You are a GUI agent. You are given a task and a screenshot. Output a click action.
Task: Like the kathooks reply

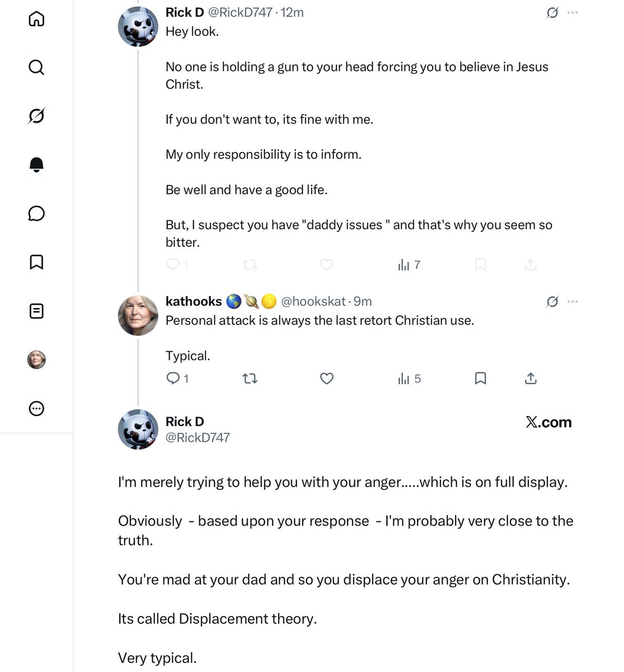click(x=327, y=379)
